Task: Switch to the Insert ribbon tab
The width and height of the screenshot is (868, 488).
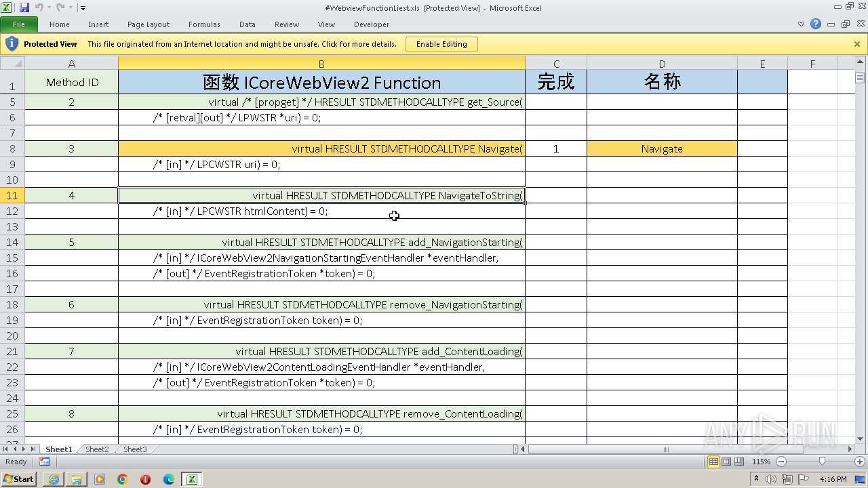Action: (x=98, y=24)
